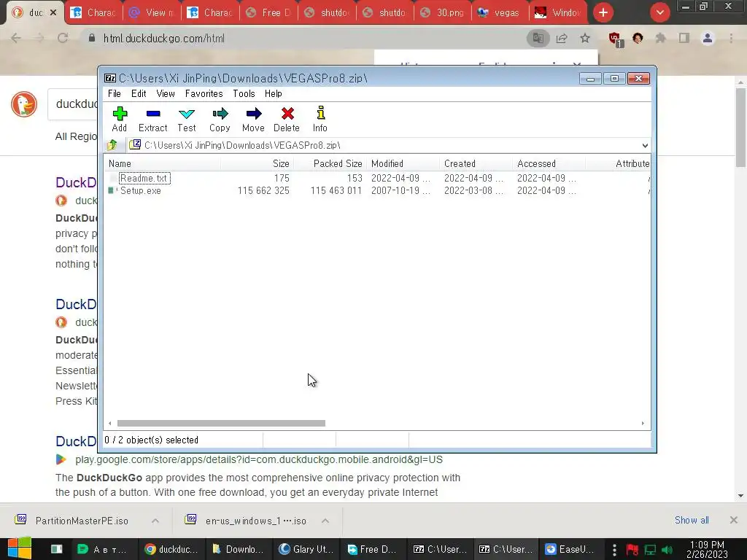
Task: Expand the 7-Zip address path dropdown
Action: point(645,145)
